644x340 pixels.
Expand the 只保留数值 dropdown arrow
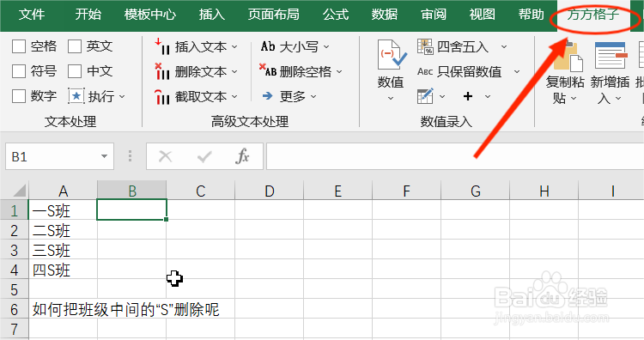[x=517, y=72]
